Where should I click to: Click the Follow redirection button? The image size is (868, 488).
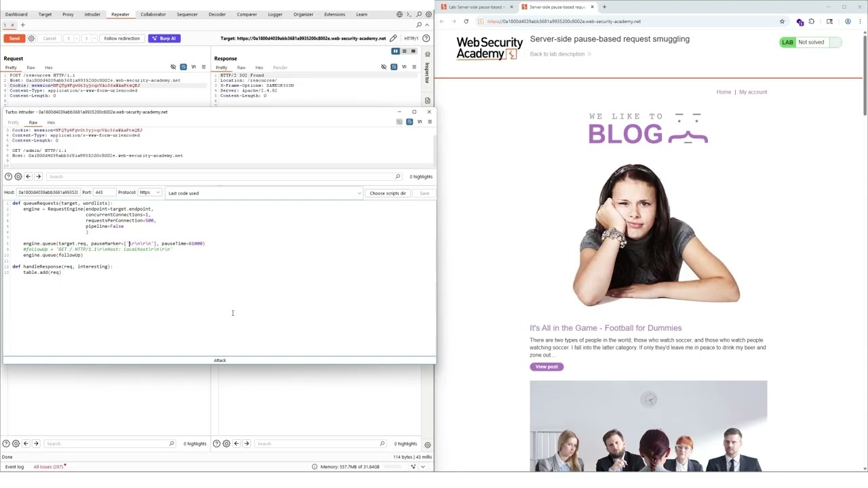121,39
